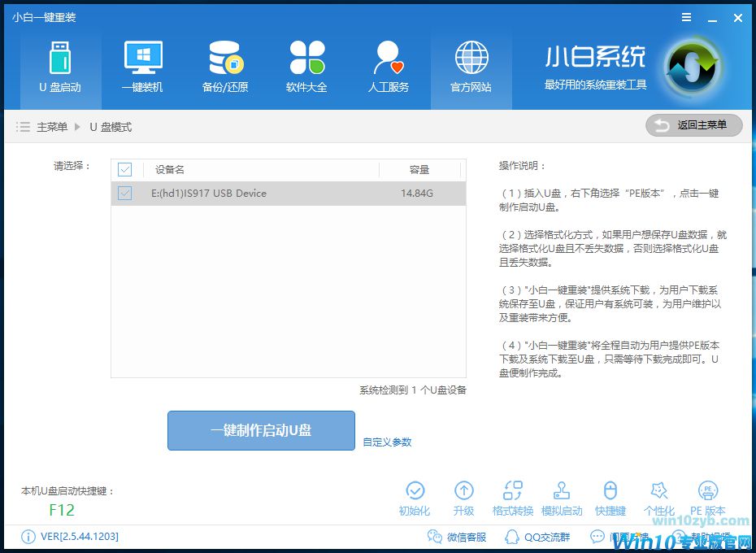Click the 格式转换 format conversion icon
Image resolution: width=756 pixels, height=553 pixels.
coord(513,496)
